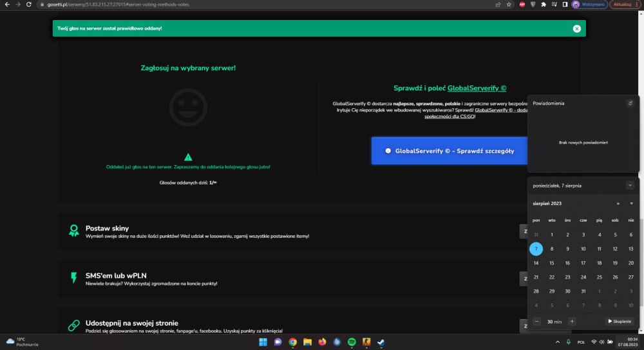Click the taskbar clock showing 00:34
644x350 pixels.
coord(627,342)
